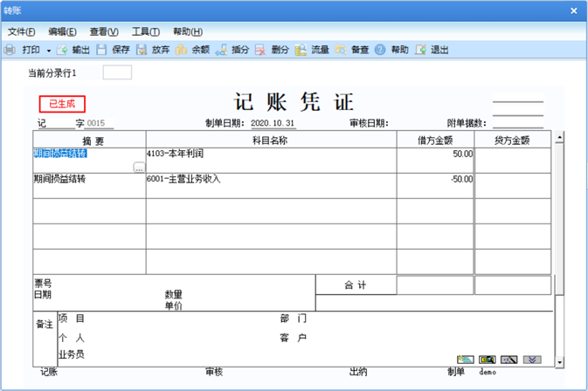This screenshot has height=391, width=588.
Task: Open the 帮助(H) menu in menu bar
Action: (188, 31)
